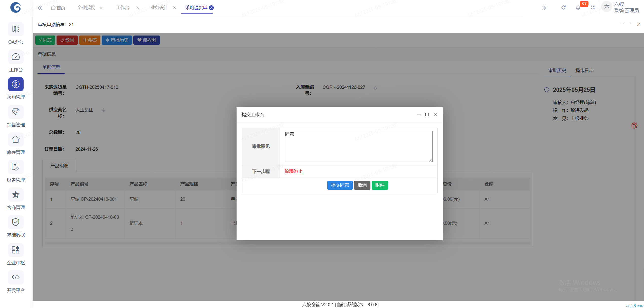This screenshot has height=308, width=644.
Task: Close the 采购退货单 tab
Action: pos(211,8)
